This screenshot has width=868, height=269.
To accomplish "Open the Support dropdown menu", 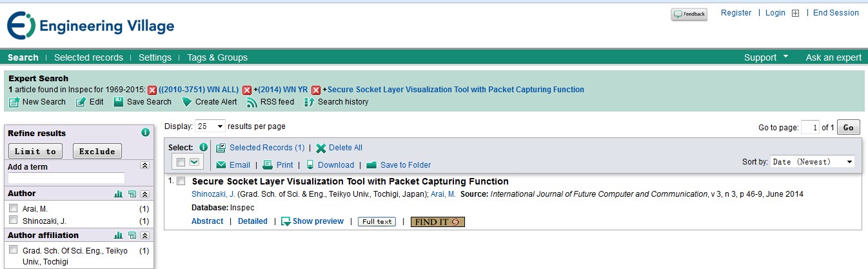I will click(x=766, y=57).
